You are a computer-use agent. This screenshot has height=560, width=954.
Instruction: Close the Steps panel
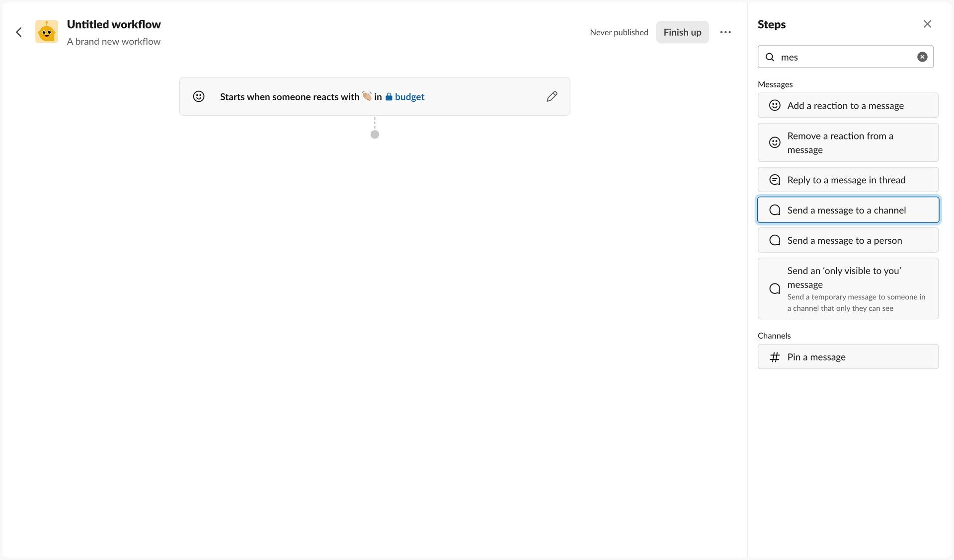pos(927,24)
